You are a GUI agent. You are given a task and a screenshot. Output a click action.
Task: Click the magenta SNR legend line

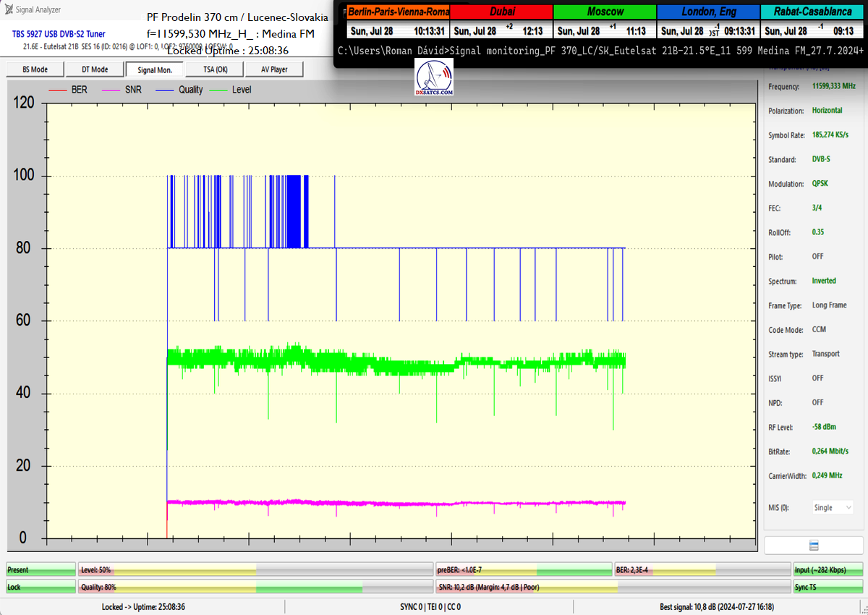tap(111, 90)
